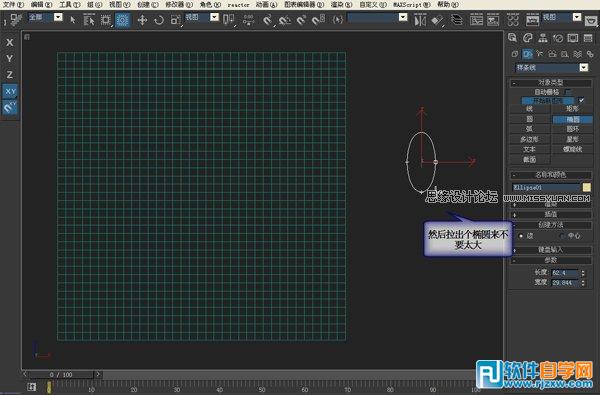
Task: Toggle the Angle Snap icon
Action: (x=285, y=20)
